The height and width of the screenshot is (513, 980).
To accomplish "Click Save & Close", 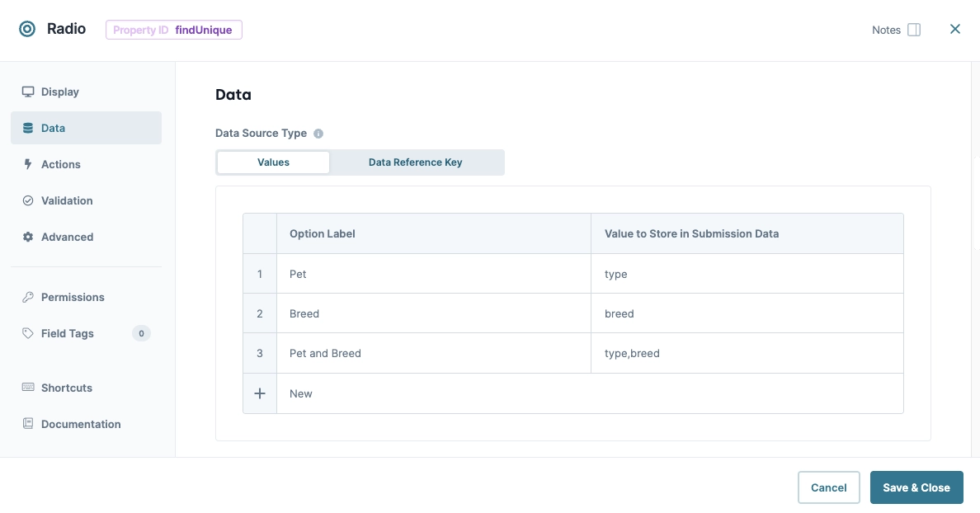I will (x=916, y=487).
